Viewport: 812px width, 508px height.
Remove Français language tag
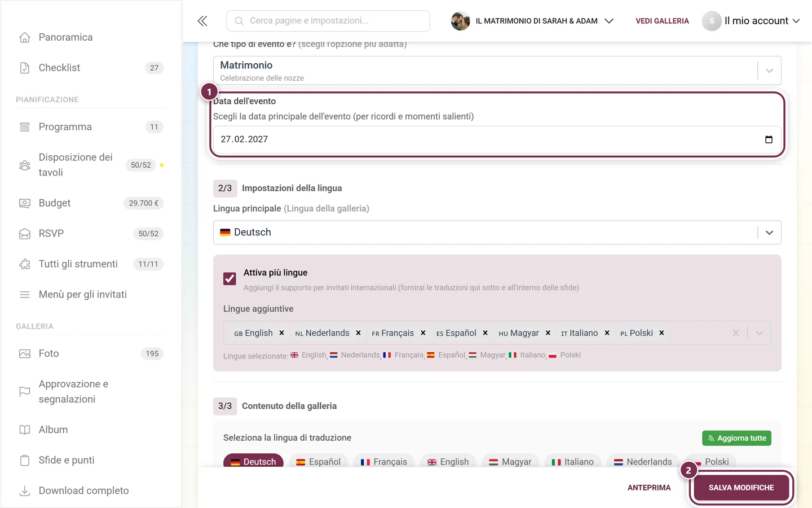click(423, 333)
